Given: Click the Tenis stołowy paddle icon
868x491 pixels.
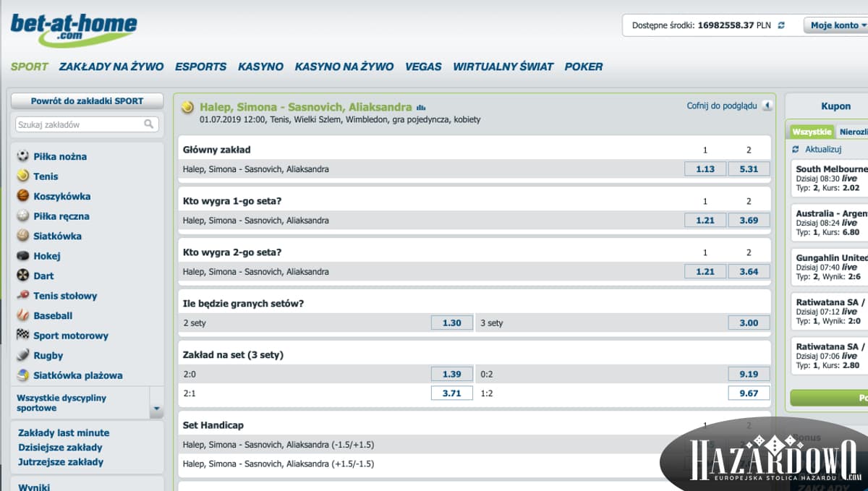Looking at the screenshot, I should click(x=23, y=295).
